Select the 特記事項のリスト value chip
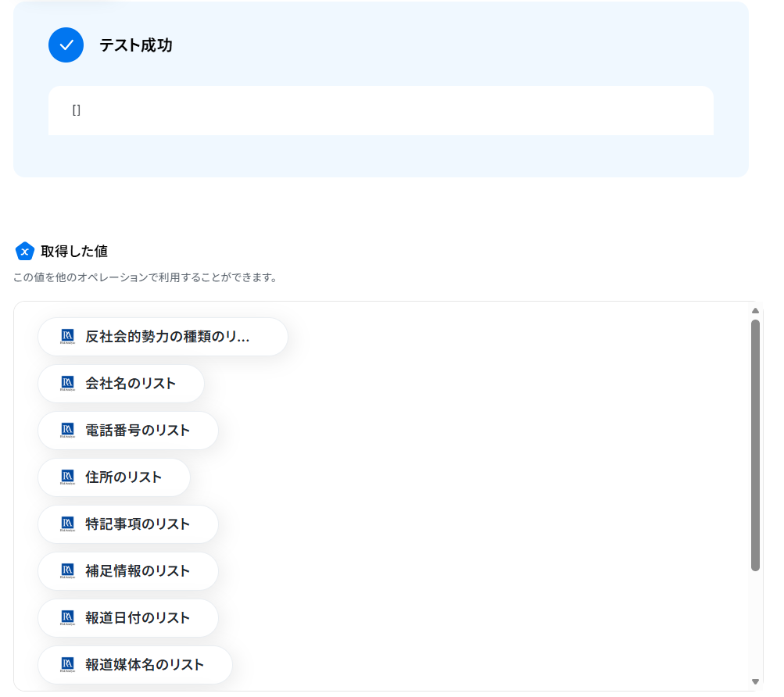Viewport: 784px width, 697px height. click(128, 524)
